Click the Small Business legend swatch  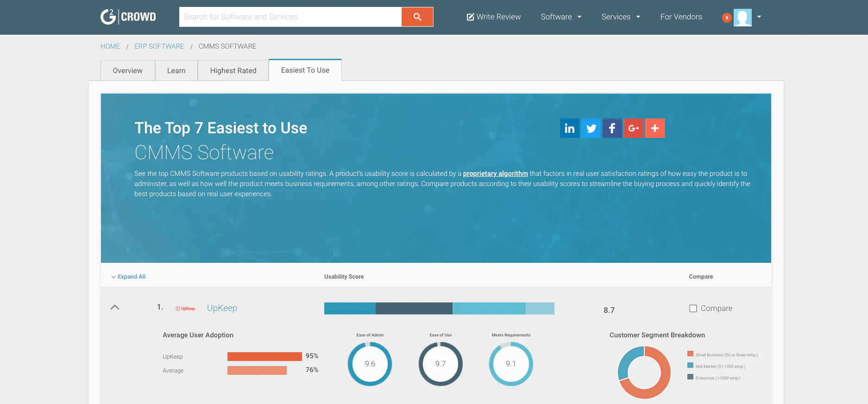pyautogui.click(x=691, y=354)
